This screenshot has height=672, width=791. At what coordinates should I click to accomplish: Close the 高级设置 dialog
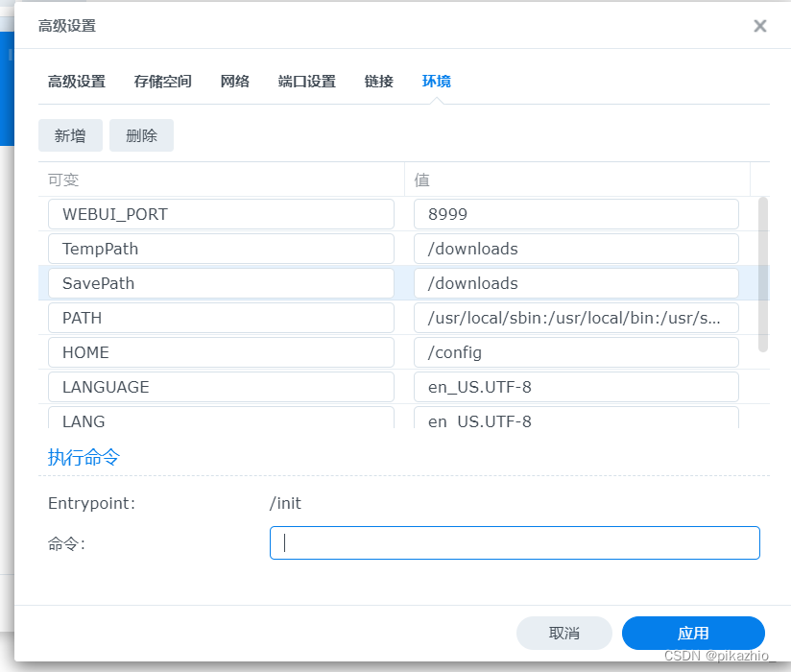(x=759, y=26)
